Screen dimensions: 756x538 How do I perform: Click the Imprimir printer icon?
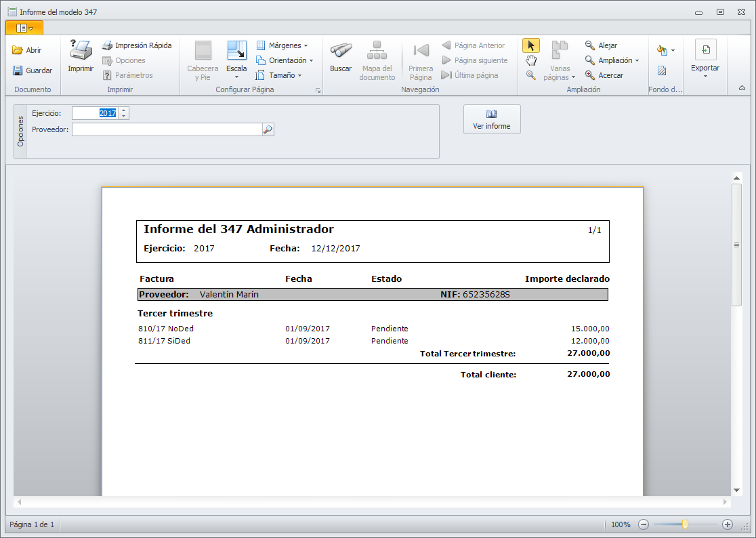tap(81, 51)
